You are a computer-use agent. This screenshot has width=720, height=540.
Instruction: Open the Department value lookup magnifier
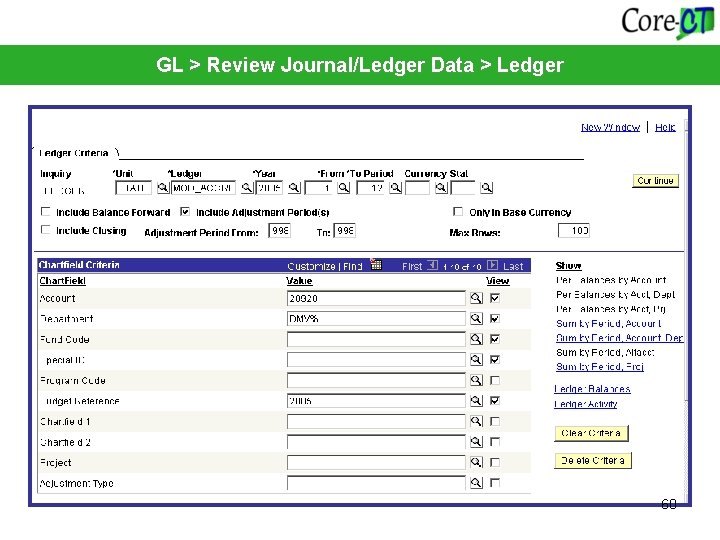pyautogui.click(x=476, y=318)
